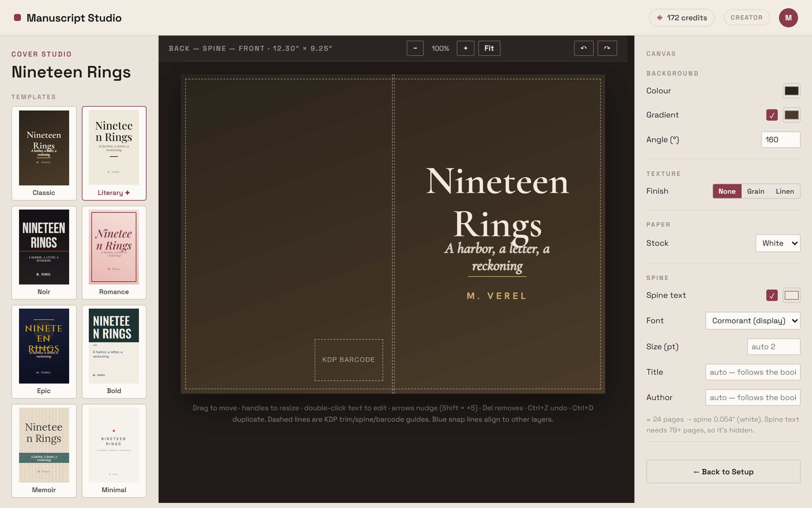
Task: Select the Bold template
Action: click(x=114, y=351)
